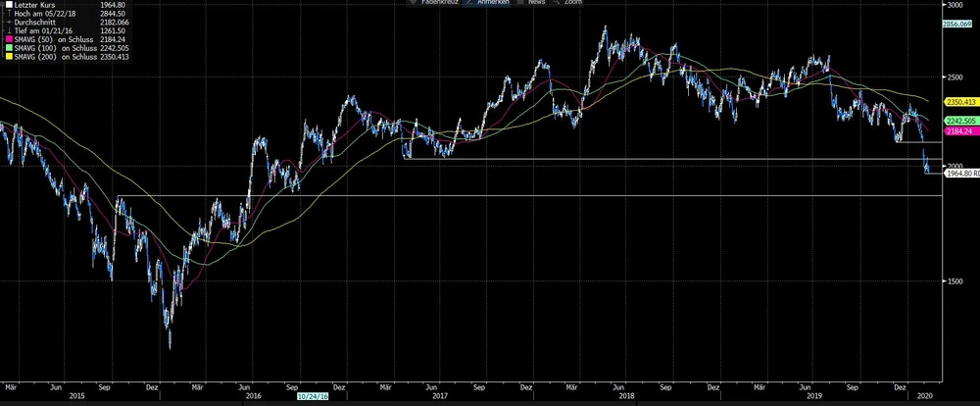This screenshot has height=406, width=980.
Task: Click the Hoch high marker icon in legend
Action: 9,16
